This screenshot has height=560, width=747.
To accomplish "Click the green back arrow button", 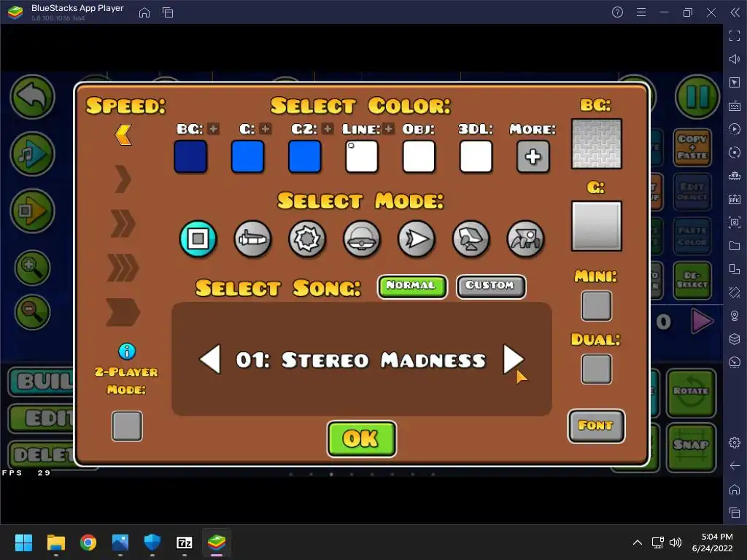I will click(x=32, y=97).
